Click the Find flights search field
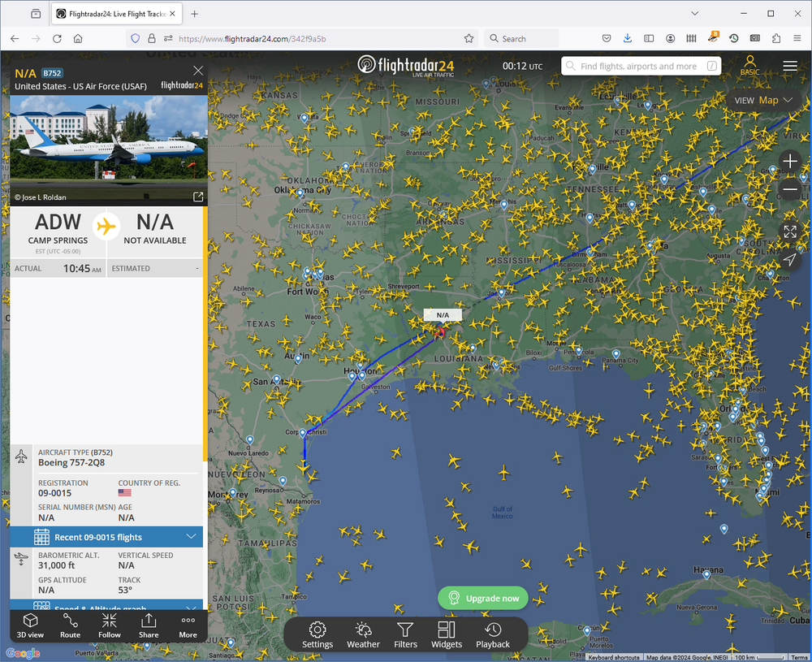812x662 pixels. (639, 67)
